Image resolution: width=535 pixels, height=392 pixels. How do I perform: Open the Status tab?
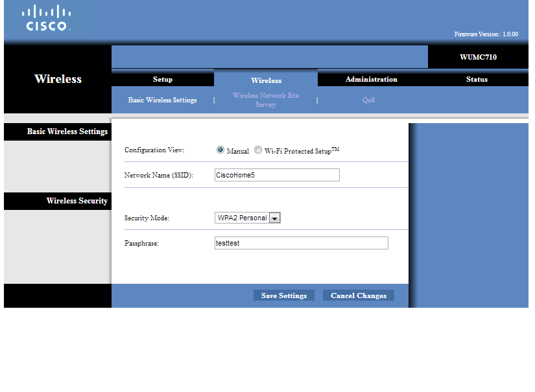477,79
